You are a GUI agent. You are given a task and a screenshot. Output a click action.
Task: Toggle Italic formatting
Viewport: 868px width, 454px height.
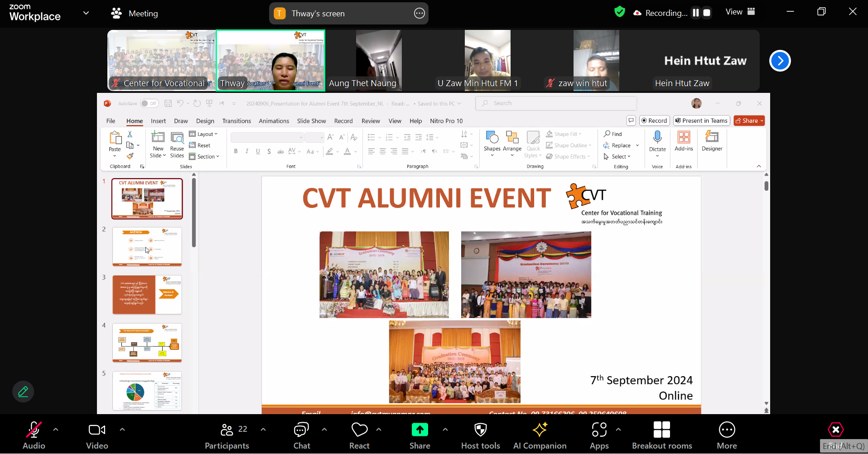(247, 151)
